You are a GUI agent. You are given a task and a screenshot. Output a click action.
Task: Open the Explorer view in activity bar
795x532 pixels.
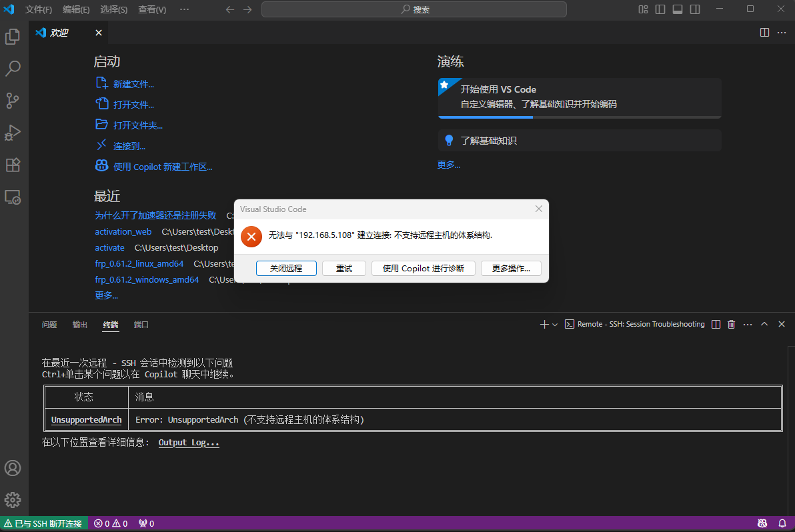click(x=13, y=37)
